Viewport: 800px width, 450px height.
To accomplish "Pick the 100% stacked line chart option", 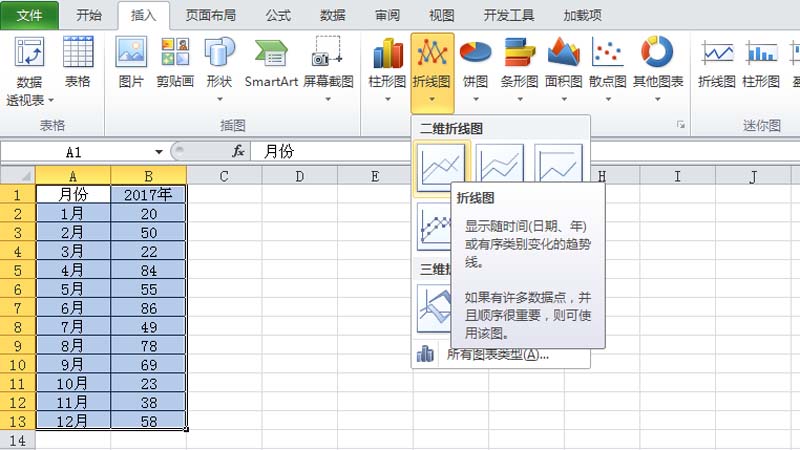I will (x=558, y=167).
